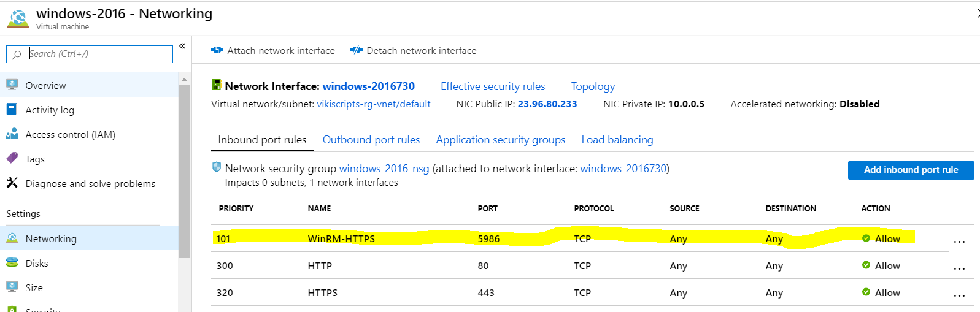Focus the Search (Ctrl+/) field

point(90,54)
